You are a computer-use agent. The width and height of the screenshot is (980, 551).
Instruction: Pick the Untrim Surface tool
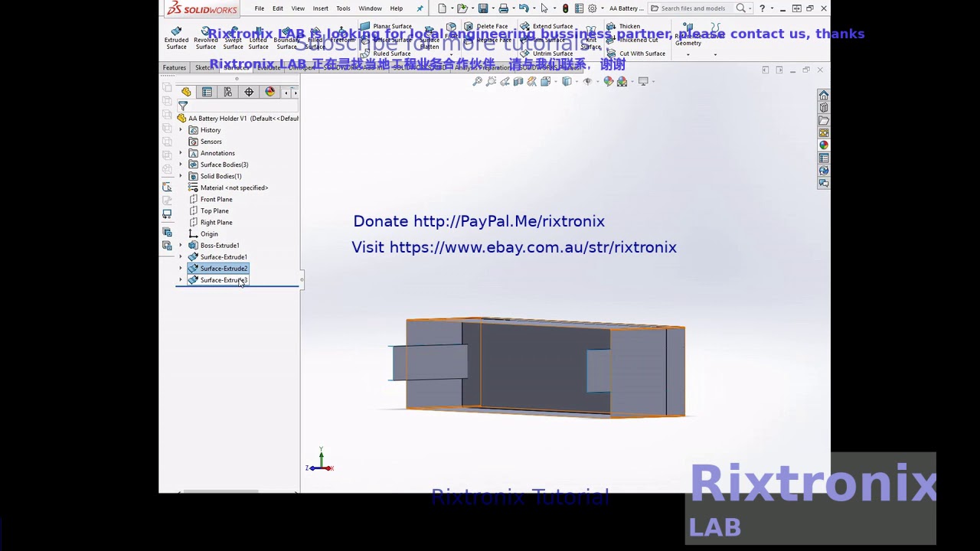547,54
